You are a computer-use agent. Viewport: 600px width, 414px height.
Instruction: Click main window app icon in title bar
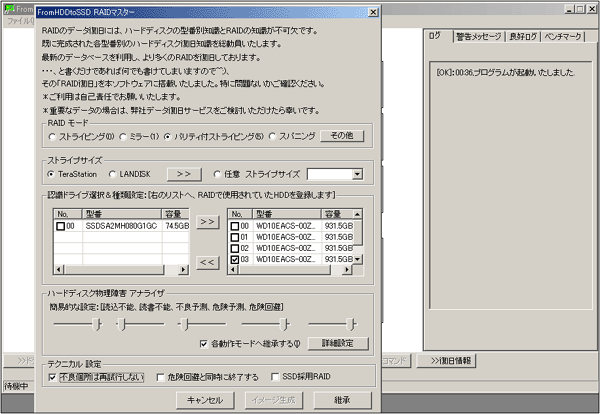pyautogui.click(x=10, y=9)
